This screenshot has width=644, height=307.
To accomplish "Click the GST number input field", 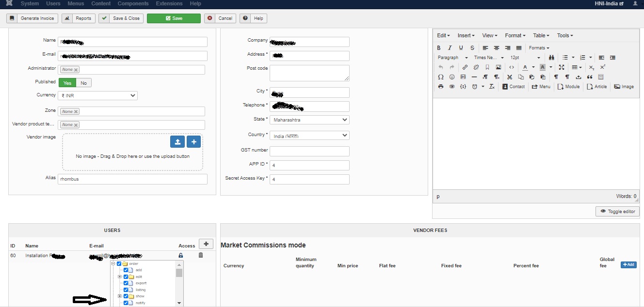I will pyautogui.click(x=309, y=151).
